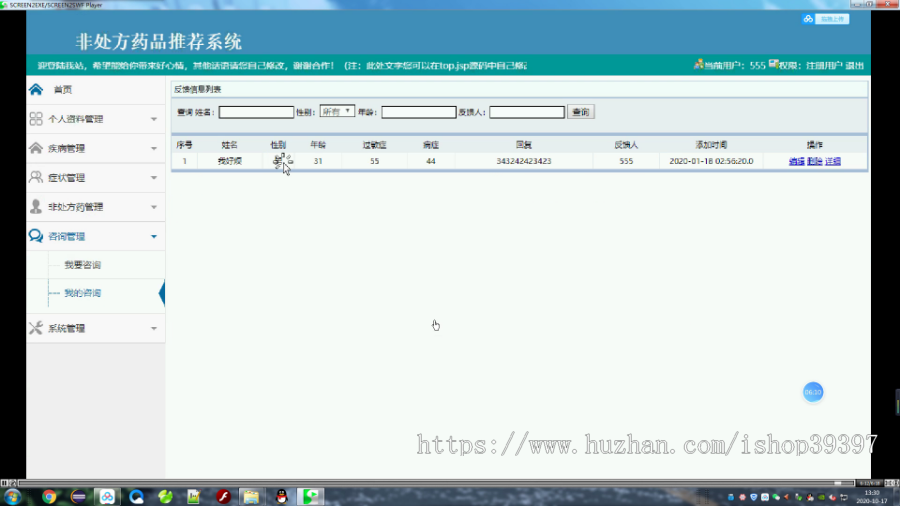Click the 343242423423 reply cell

pos(523,161)
